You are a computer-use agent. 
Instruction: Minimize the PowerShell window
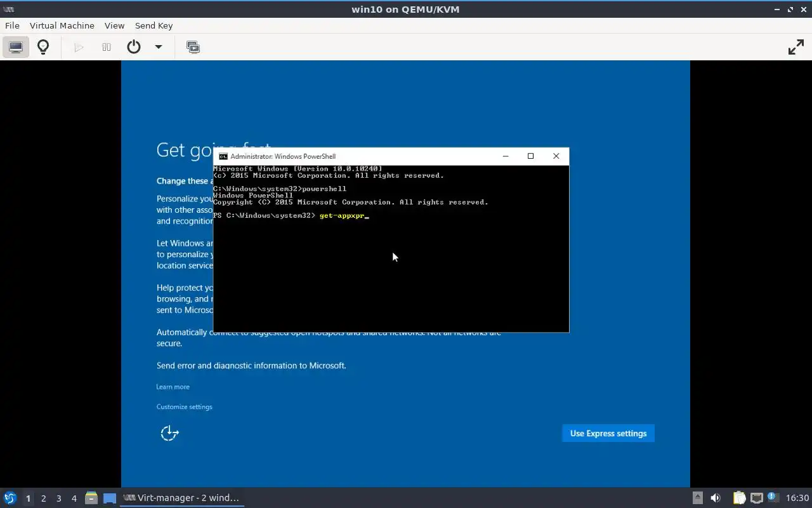pos(506,156)
